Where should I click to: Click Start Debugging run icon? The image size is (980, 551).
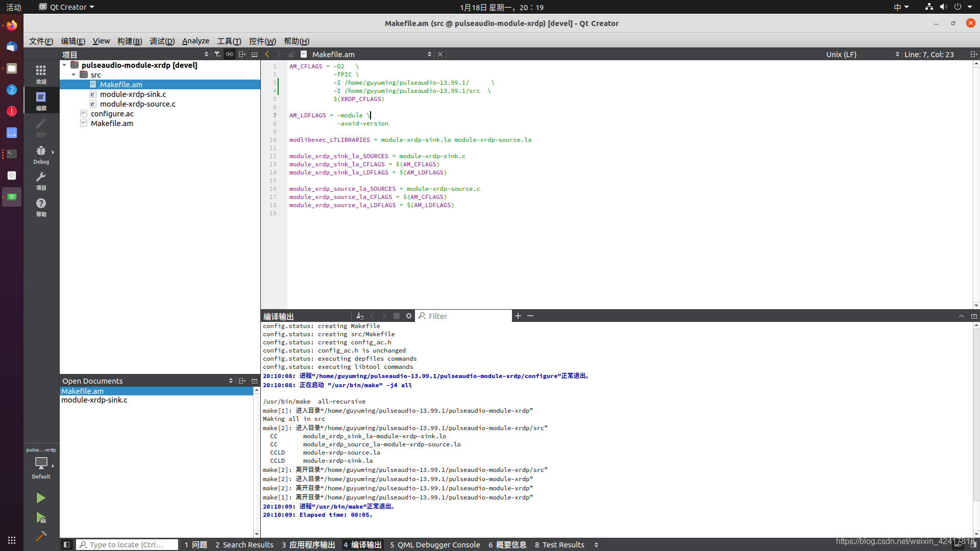[41, 518]
